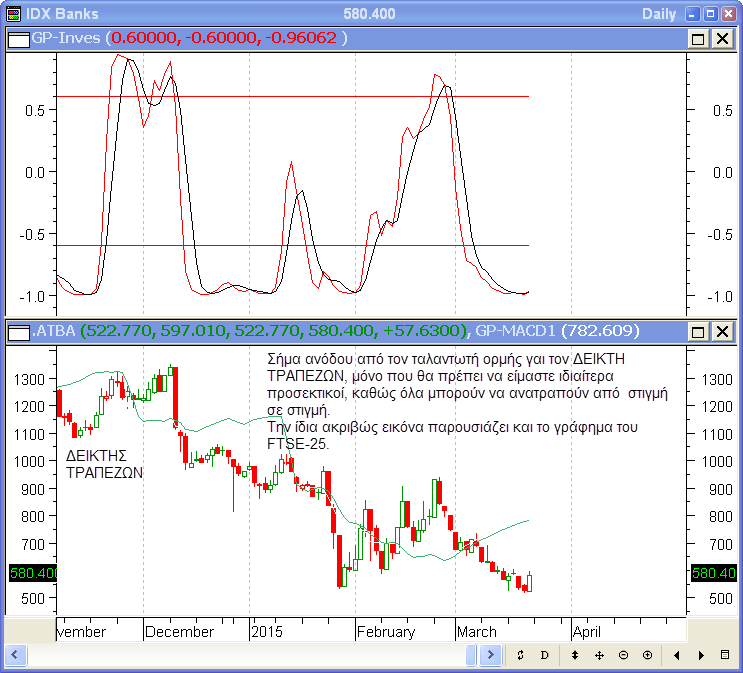Click the '1000' value on right price axis
Image resolution: width=743 pixels, height=673 pixels.
click(x=717, y=462)
